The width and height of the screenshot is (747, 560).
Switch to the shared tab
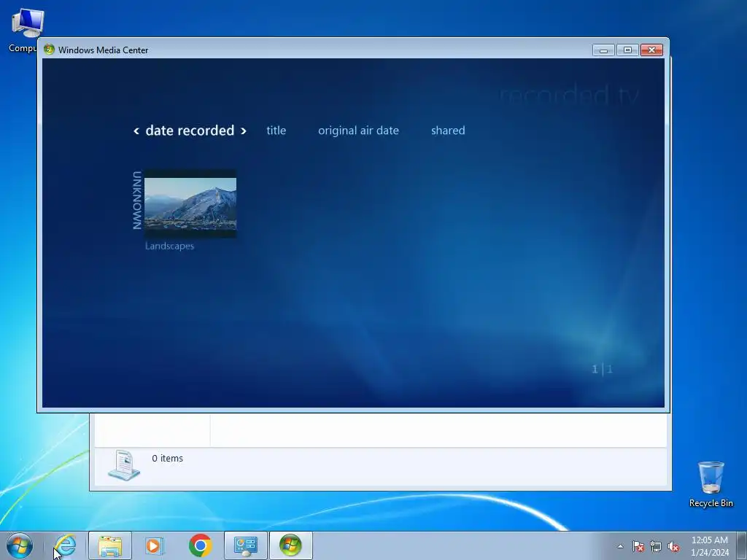tap(448, 131)
